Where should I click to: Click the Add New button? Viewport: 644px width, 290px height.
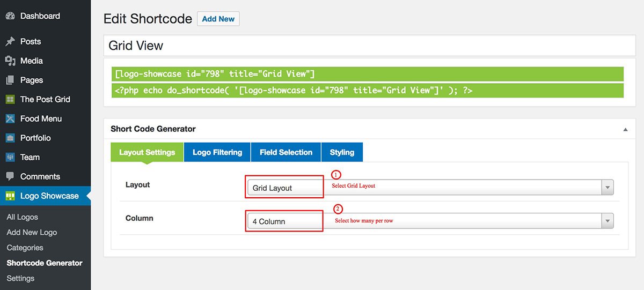click(x=218, y=19)
